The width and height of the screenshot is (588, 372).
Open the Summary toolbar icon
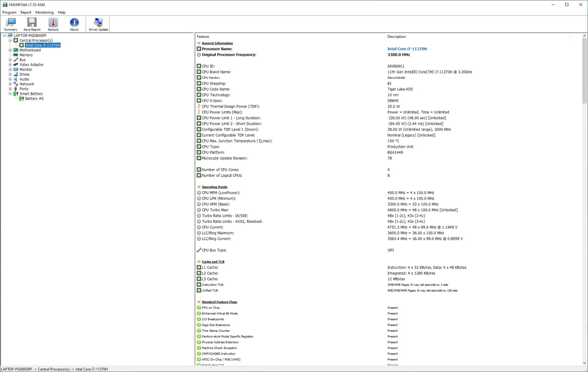click(11, 24)
